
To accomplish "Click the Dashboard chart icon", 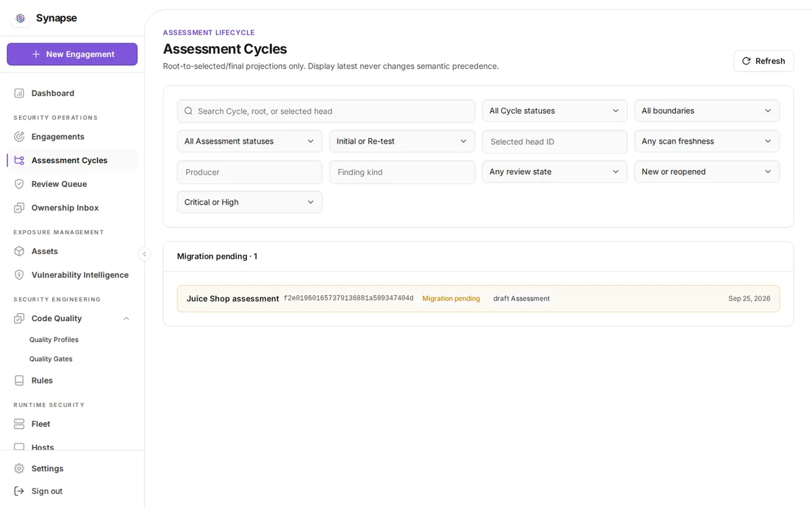I will (19, 93).
